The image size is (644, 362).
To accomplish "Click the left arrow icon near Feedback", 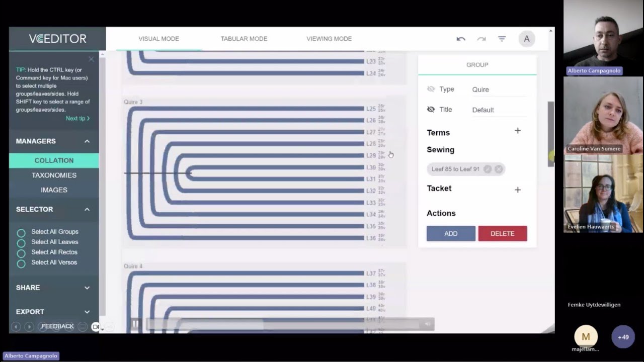I will 16,327.
